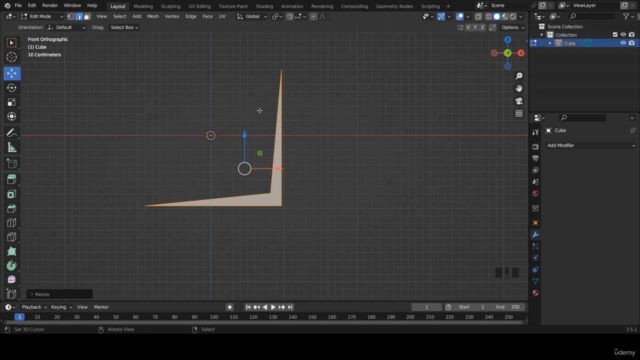Enable vertex select mode

pos(71,17)
